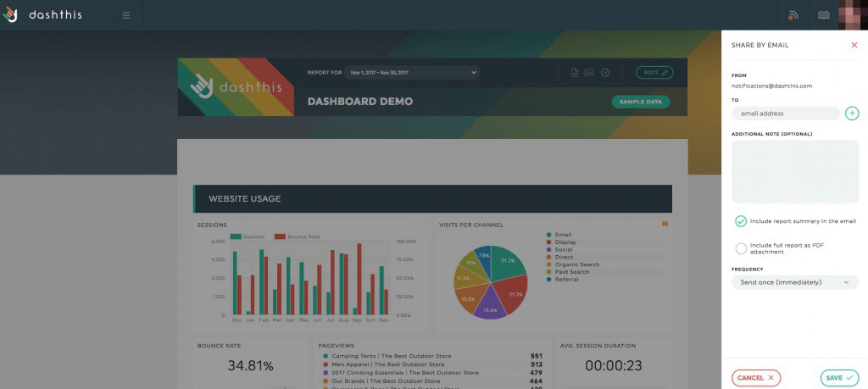Viewport: 868px width, 389px height.
Task: Open the Frequency dropdown
Action: (795, 282)
